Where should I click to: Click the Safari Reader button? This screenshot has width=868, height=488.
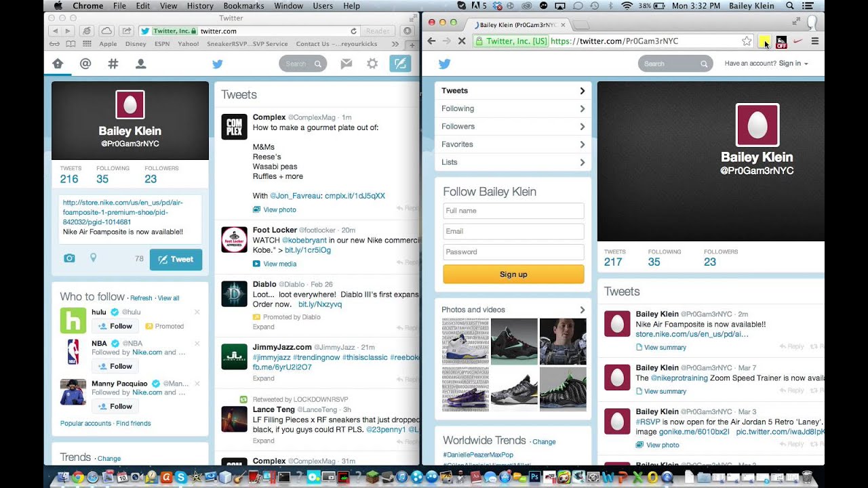point(378,31)
